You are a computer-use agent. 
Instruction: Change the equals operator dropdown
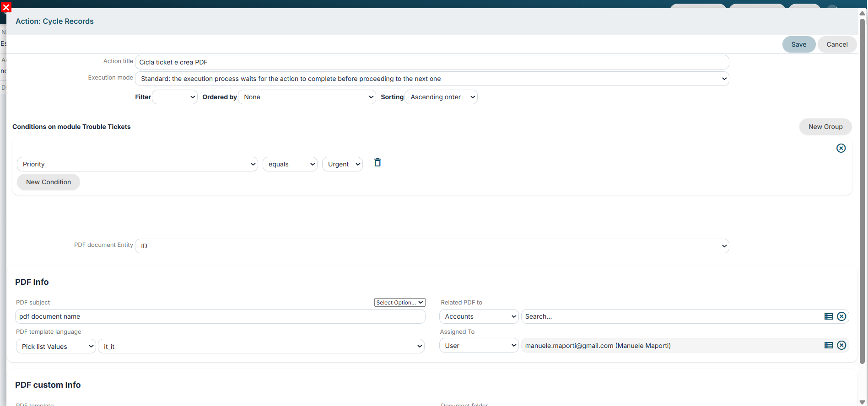coord(290,164)
